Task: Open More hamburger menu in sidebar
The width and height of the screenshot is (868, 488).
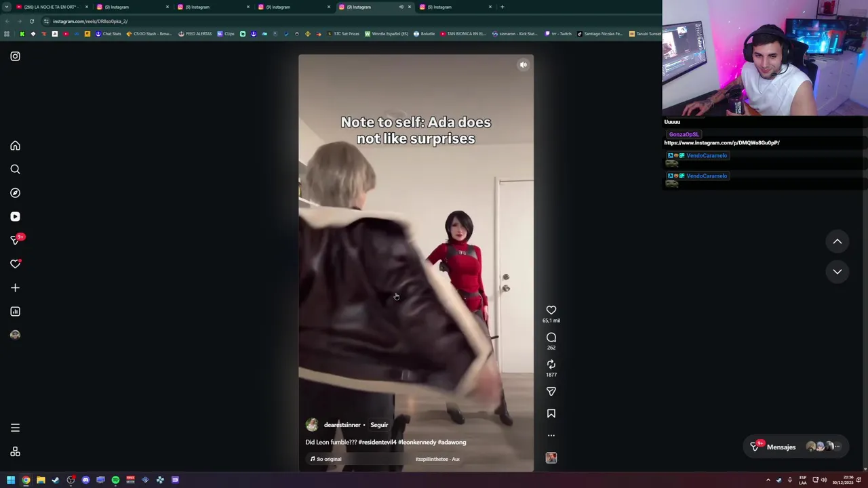Action: coord(15,428)
